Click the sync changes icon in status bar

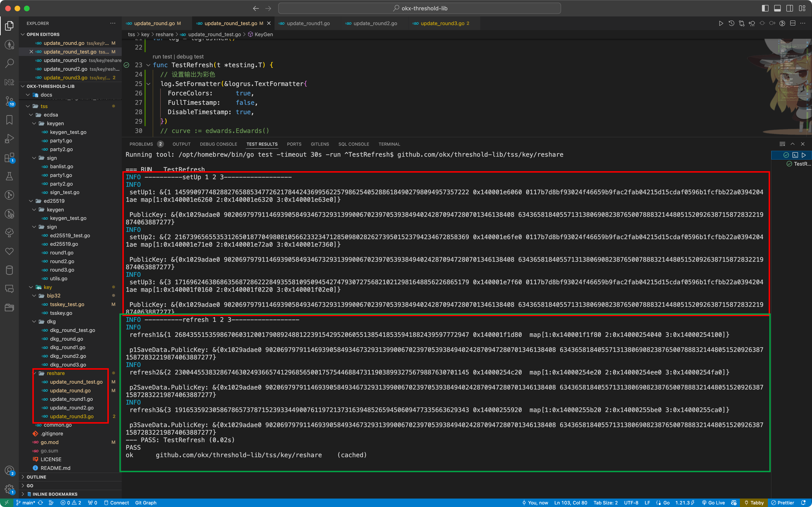click(41, 503)
